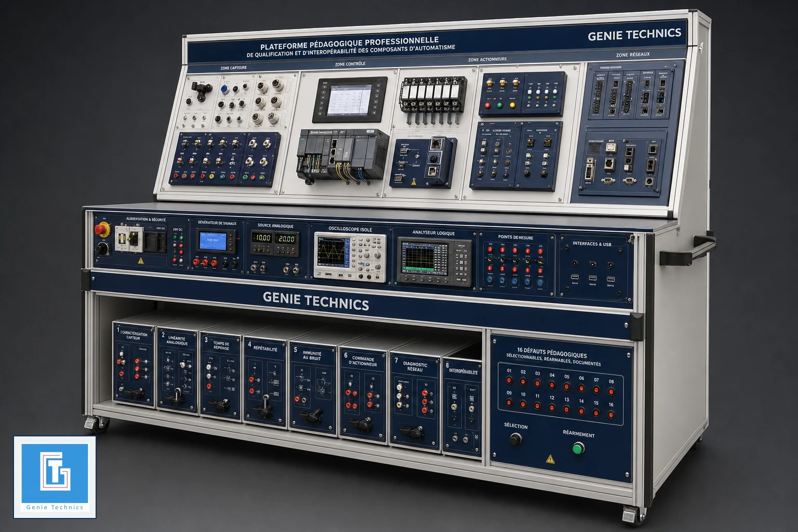This screenshot has height=532, width=798.
Task: Click the Linéarité Analogique label on module 2
Action: tap(177, 340)
